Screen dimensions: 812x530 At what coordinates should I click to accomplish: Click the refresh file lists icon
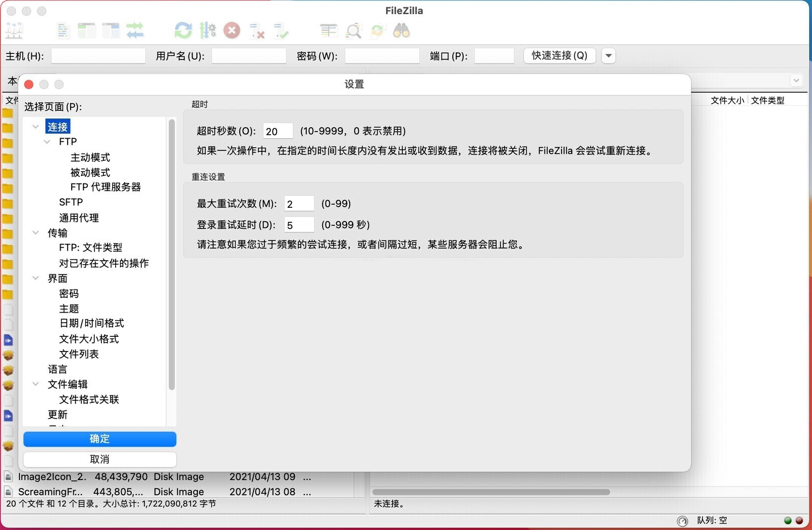point(183,31)
